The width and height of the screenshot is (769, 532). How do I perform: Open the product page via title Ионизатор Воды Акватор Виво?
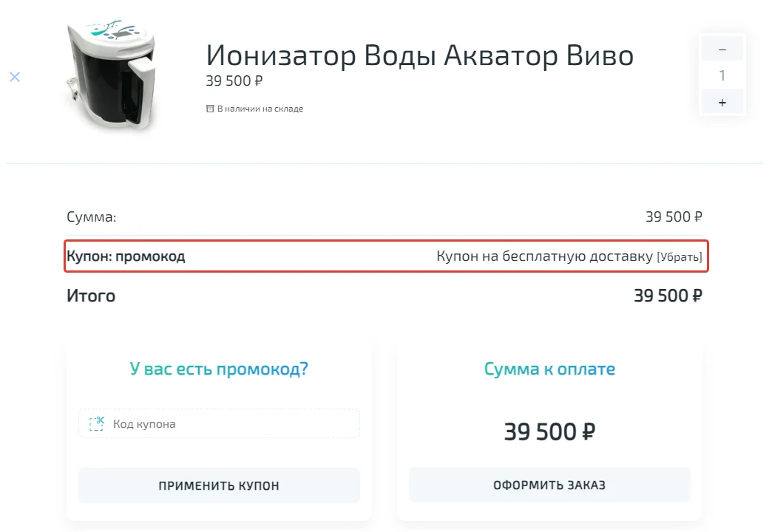click(419, 55)
